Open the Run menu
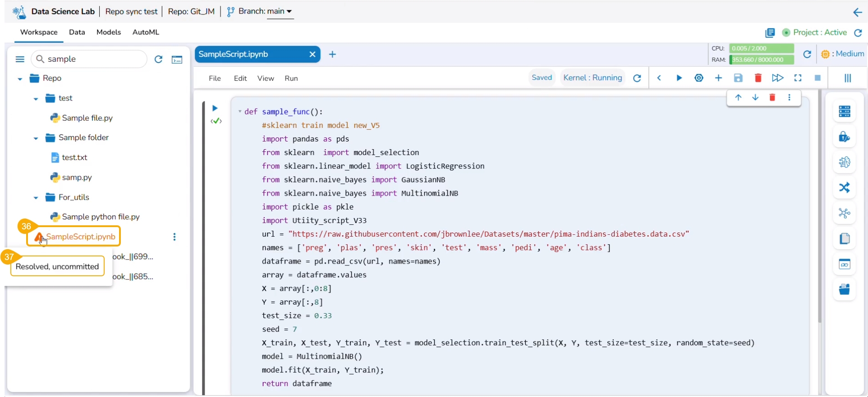 point(291,78)
